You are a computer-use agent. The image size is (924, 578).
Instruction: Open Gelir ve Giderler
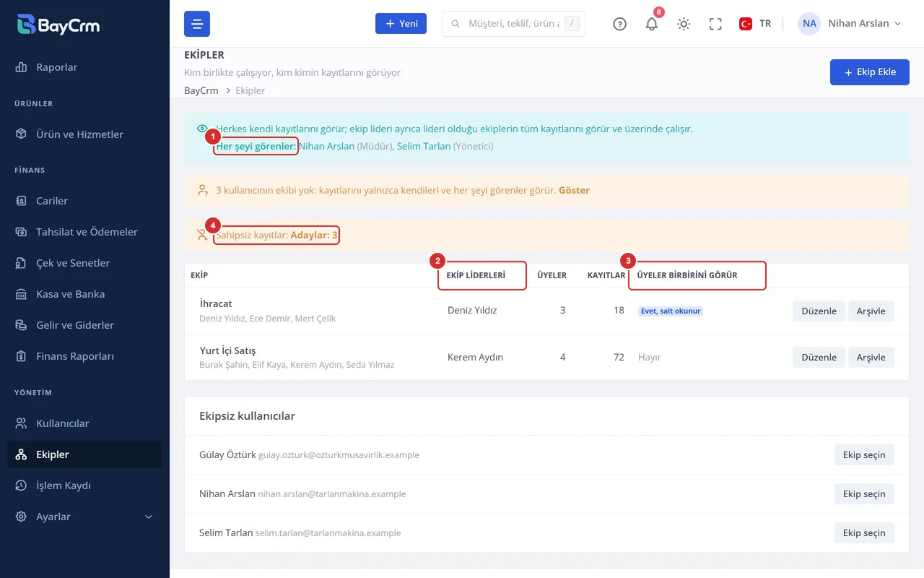coord(84,325)
